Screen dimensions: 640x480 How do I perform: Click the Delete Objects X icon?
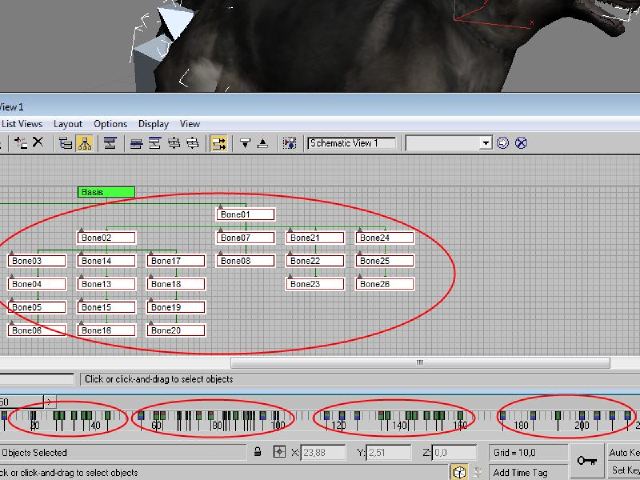pyautogui.click(x=38, y=142)
